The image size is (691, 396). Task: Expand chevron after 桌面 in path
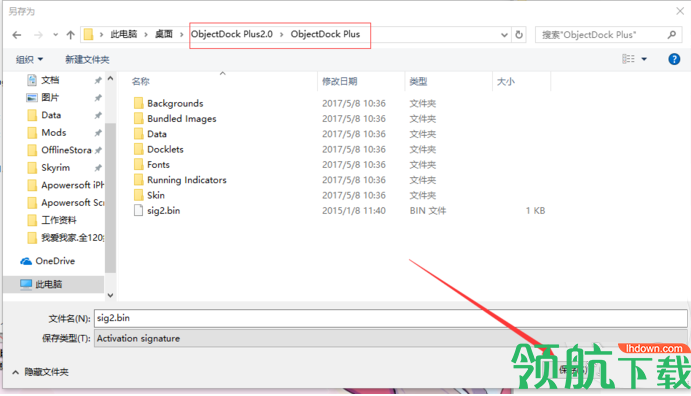click(181, 34)
